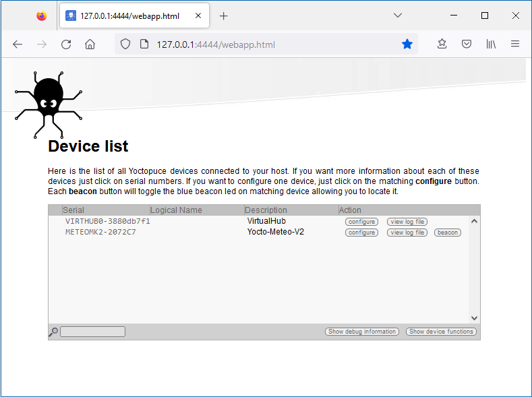Select the webapp.html browser tab
Image resolution: width=532 pixels, height=397 pixels.
tap(128, 16)
